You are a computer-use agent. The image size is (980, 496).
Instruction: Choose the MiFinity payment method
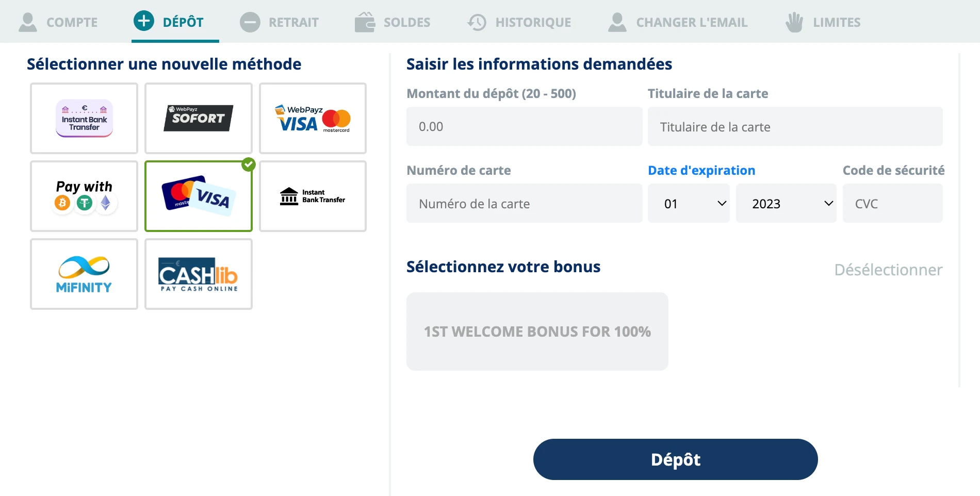(84, 274)
